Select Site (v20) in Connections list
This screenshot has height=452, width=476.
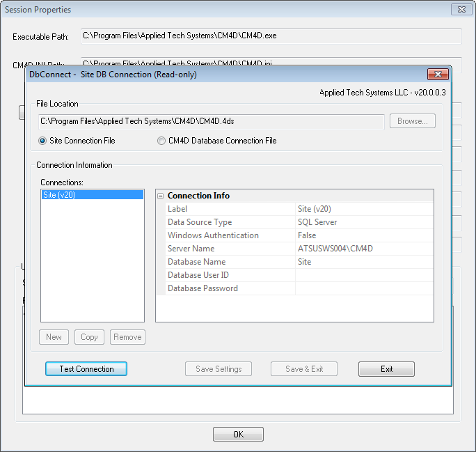93,195
